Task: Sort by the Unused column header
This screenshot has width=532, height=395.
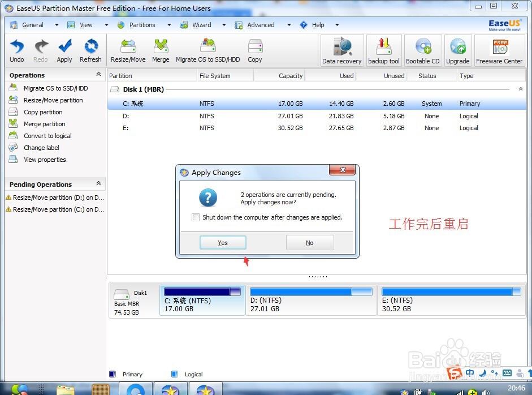Action: pyautogui.click(x=381, y=76)
